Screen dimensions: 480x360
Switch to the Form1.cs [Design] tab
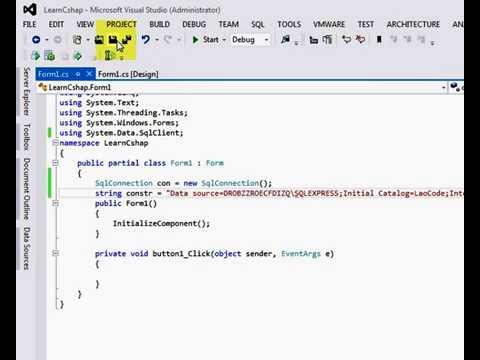(x=128, y=74)
